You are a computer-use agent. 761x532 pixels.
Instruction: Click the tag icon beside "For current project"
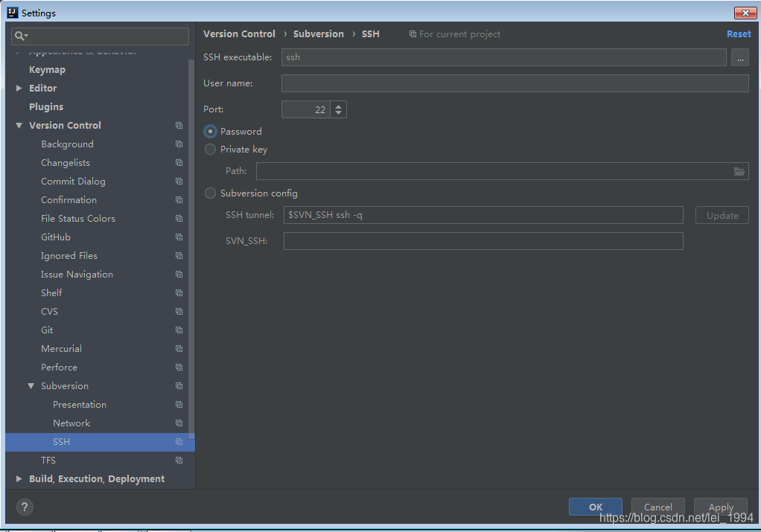(x=414, y=33)
